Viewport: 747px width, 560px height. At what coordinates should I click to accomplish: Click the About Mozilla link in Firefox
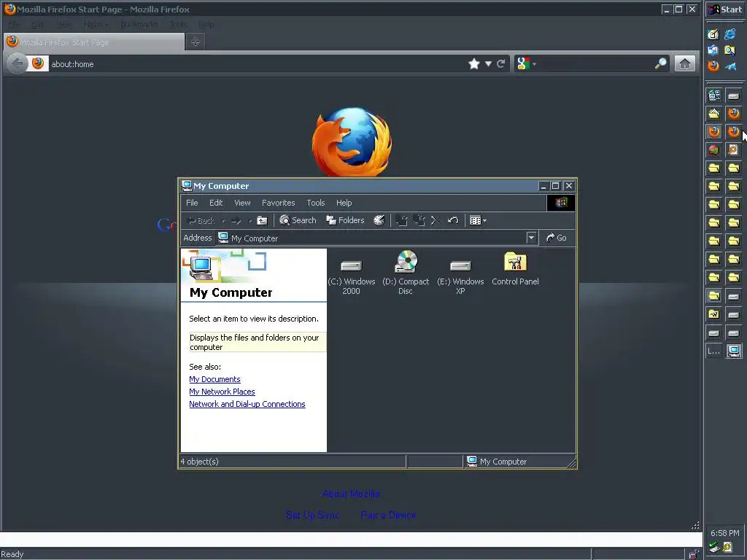coord(351,494)
